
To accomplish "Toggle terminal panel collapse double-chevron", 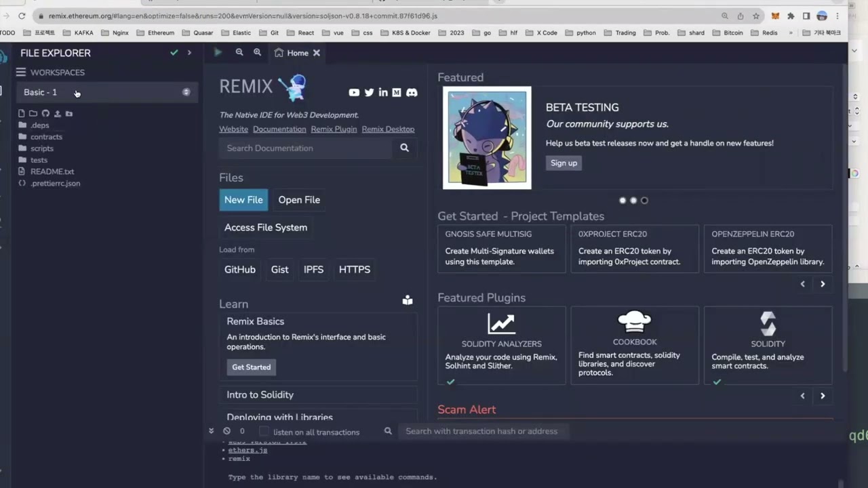I will 211,431.
